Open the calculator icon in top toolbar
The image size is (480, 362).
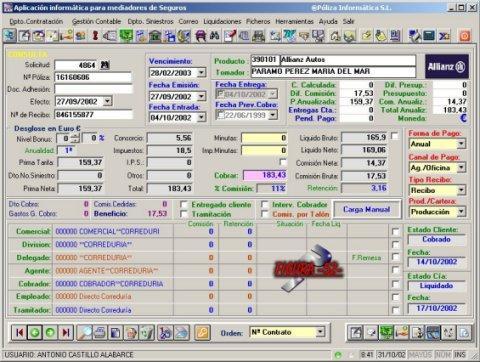[429, 35]
